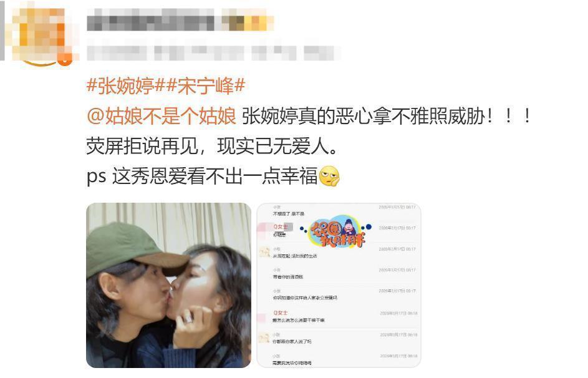Click the chat avatar beside 从现在起 message

[x=264, y=252]
